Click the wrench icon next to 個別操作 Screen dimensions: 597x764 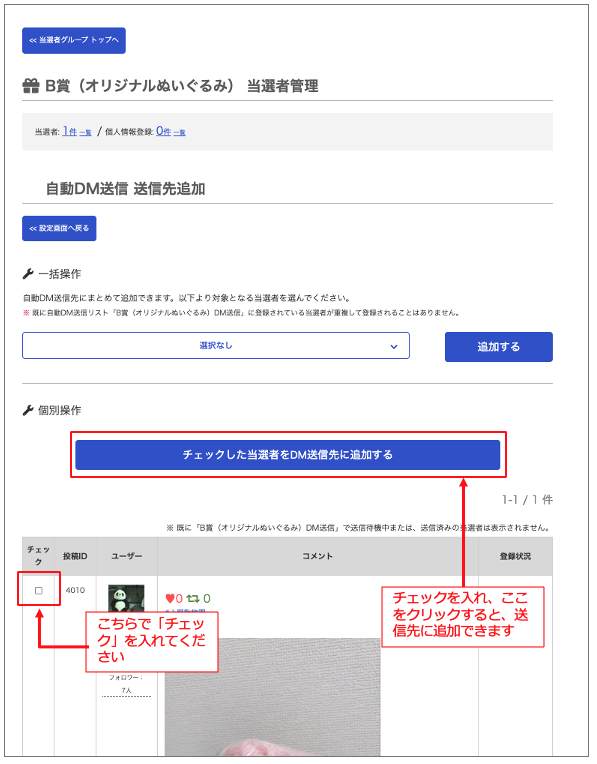click(x=28, y=411)
